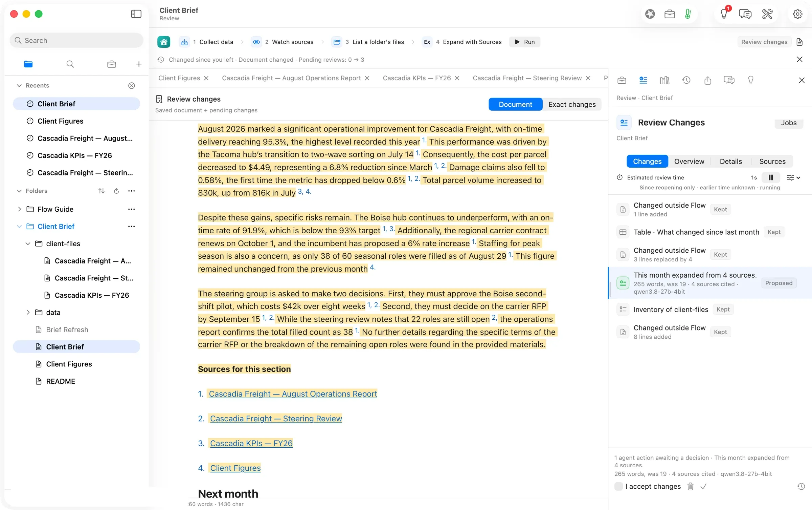Follow the Cascadia Freight — Steering Review source link
812x510 pixels.
[x=276, y=419]
